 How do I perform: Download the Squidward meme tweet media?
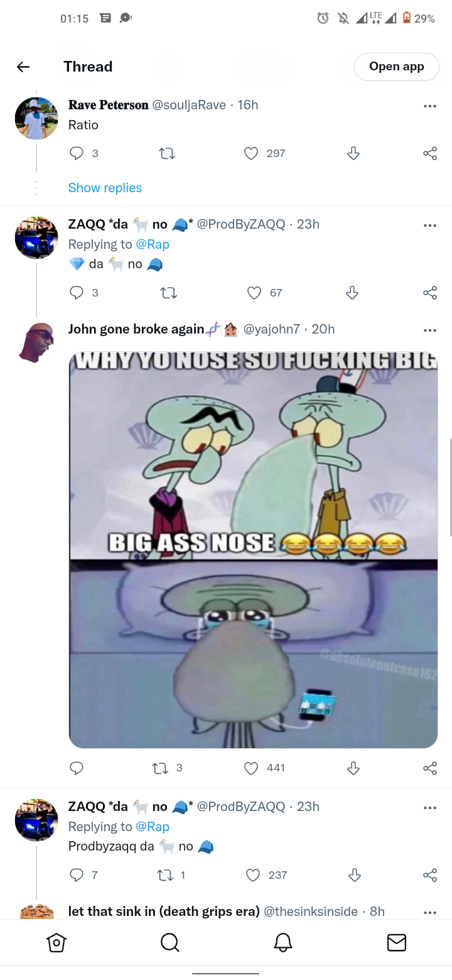pos(353,768)
